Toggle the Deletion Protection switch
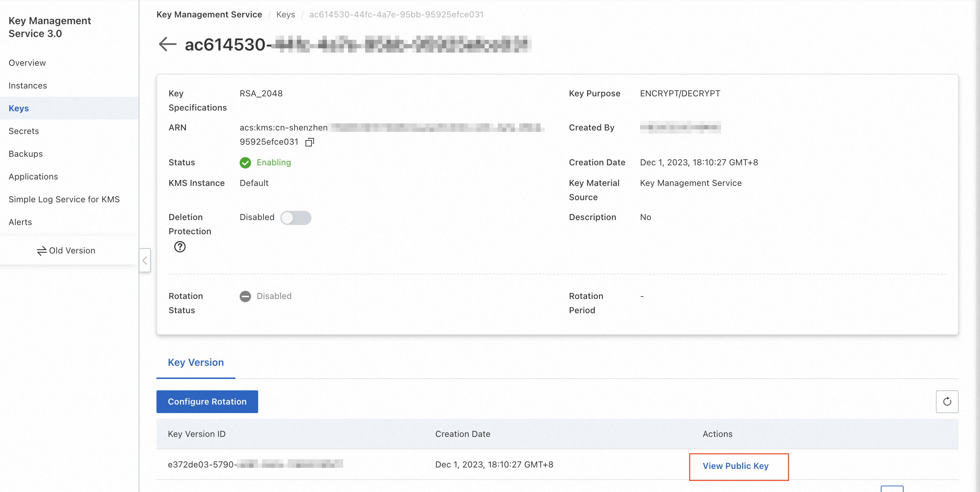 295,218
